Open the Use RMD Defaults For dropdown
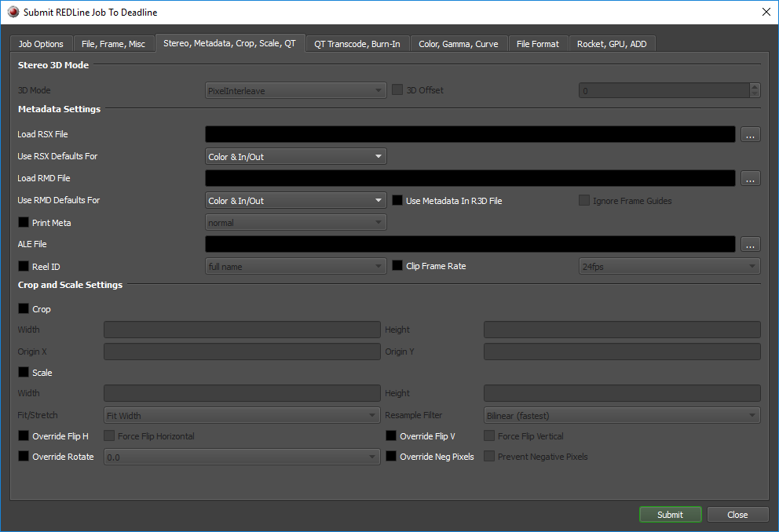The image size is (779, 532). 295,200
